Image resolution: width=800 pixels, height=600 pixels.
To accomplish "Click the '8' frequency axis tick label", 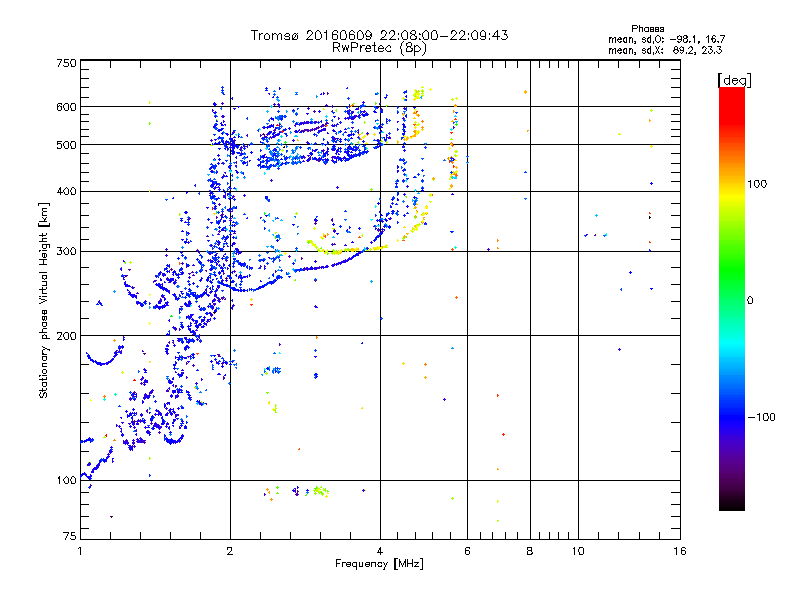I will [530, 551].
